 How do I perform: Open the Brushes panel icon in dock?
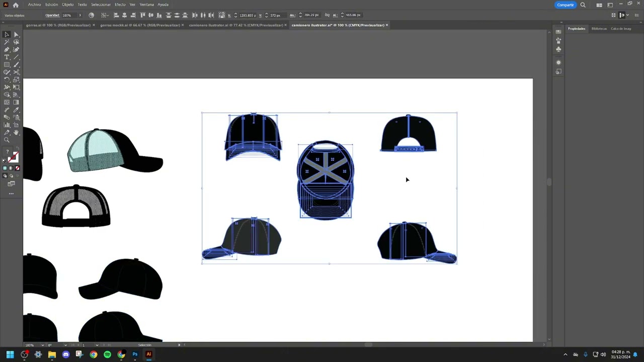558,40
